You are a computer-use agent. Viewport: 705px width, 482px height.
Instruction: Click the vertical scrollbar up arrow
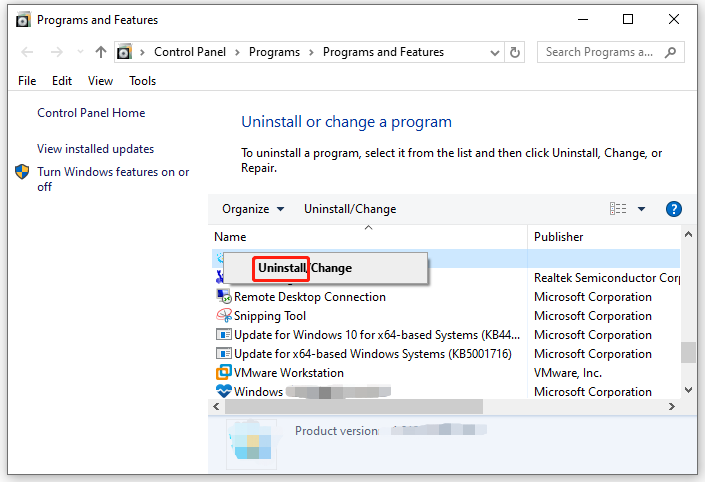[x=688, y=234]
